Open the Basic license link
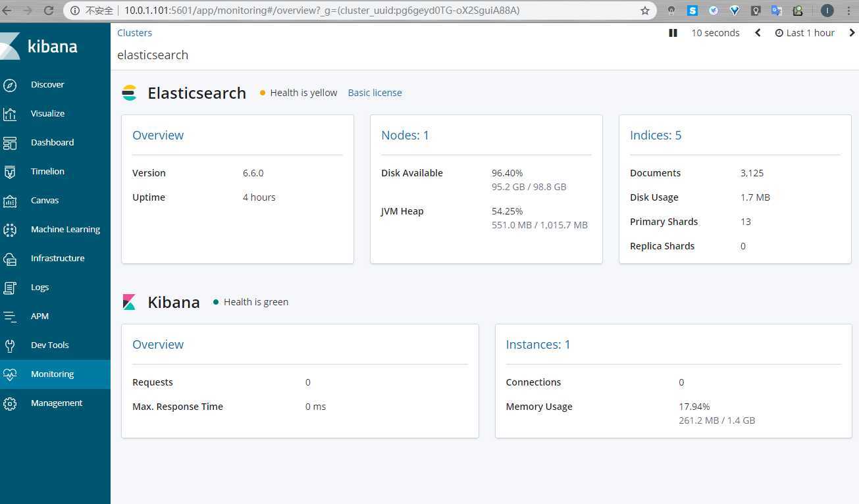 point(375,93)
